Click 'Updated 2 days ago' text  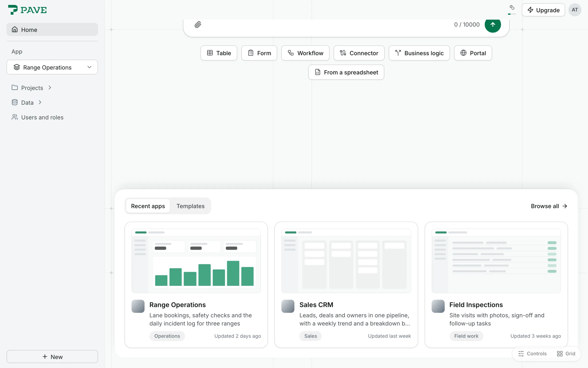238,336
